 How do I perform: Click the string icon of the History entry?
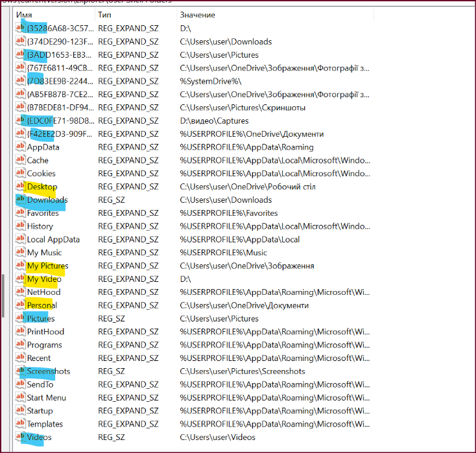point(20,226)
